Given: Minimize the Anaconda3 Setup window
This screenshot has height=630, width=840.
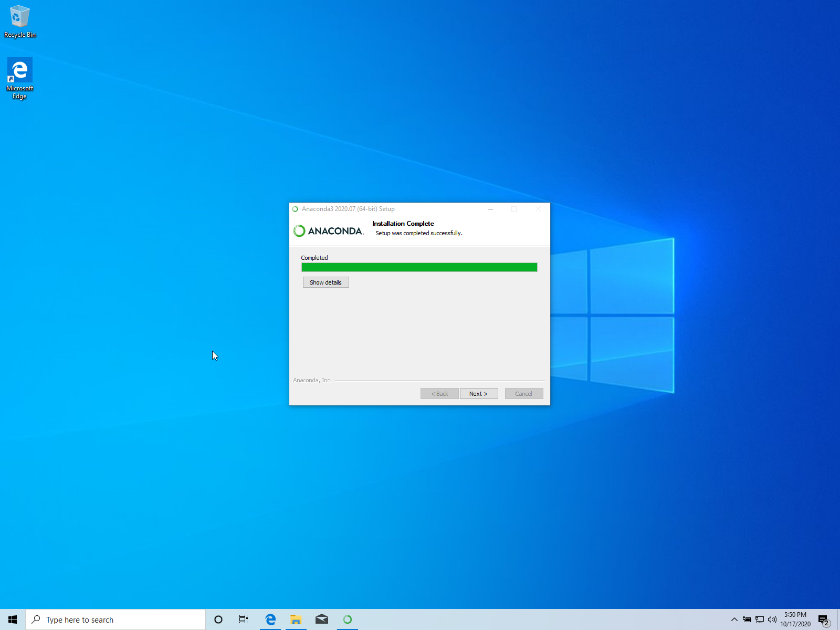Looking at the screenshot, I should click(x=490, y=209).
